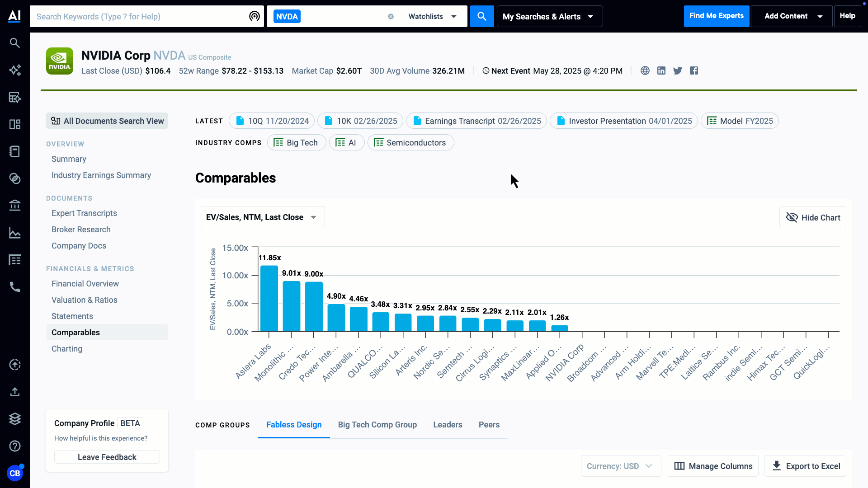
Task: Open the linked circles sidebar icon
Action: 15,178
